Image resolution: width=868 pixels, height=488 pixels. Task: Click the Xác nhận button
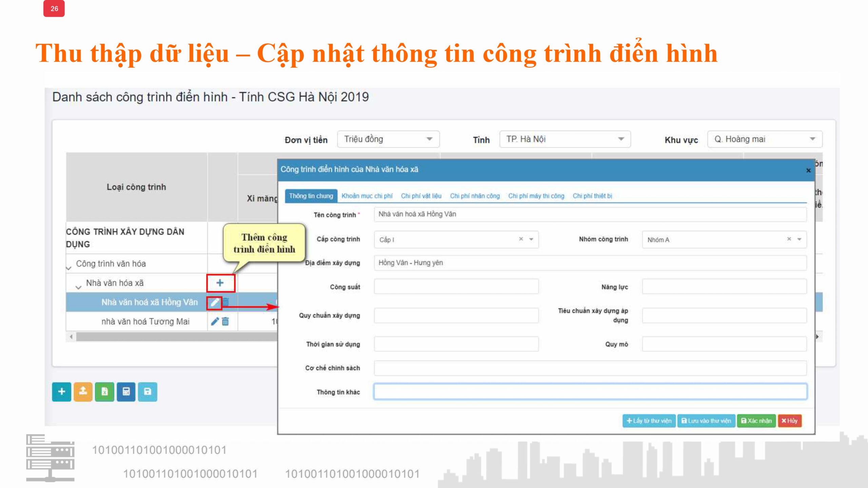[756, 421]
